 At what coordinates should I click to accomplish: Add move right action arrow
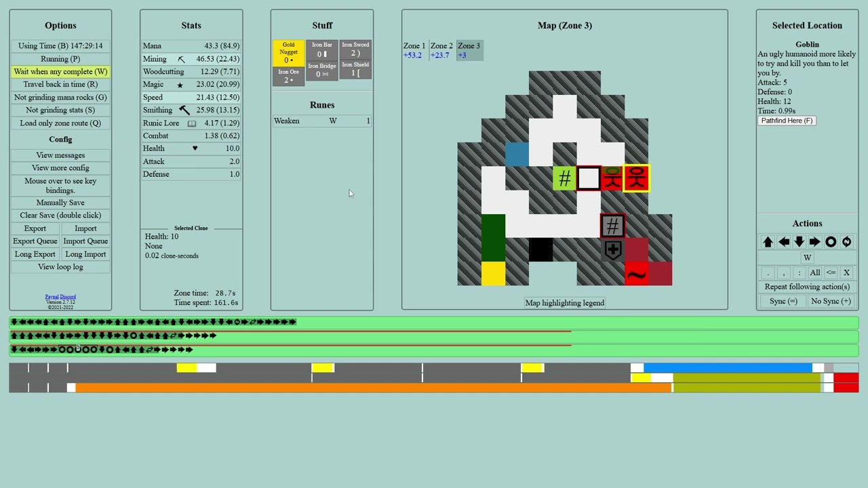[814, 242]
